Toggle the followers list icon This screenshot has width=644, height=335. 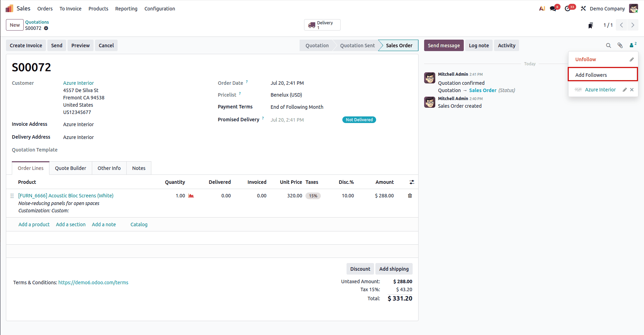[633, 45]
